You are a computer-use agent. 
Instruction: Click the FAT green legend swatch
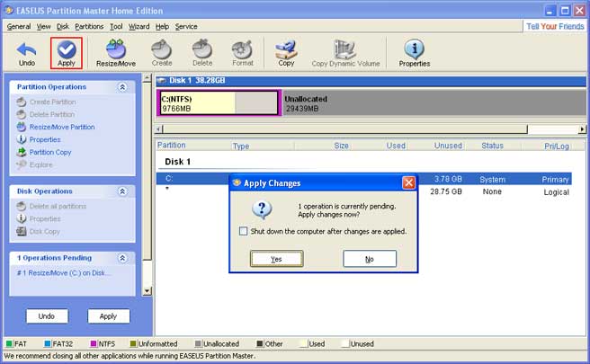(x=9, y=343)
